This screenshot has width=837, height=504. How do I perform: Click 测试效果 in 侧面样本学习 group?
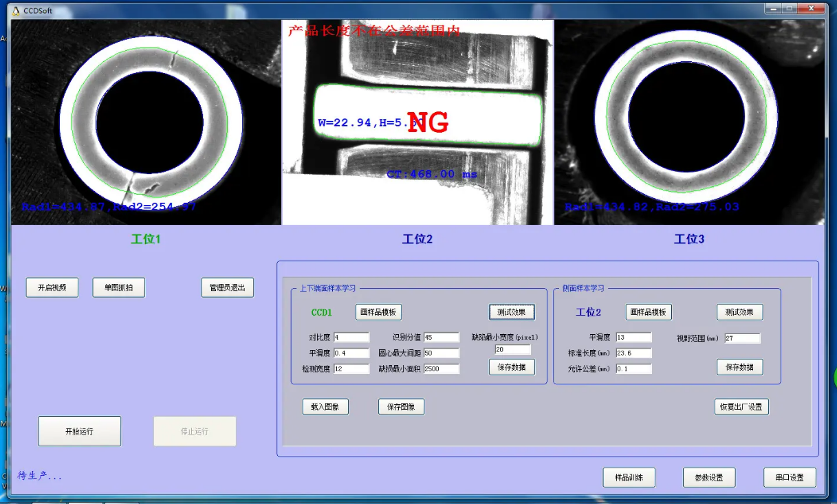[740, 312]
